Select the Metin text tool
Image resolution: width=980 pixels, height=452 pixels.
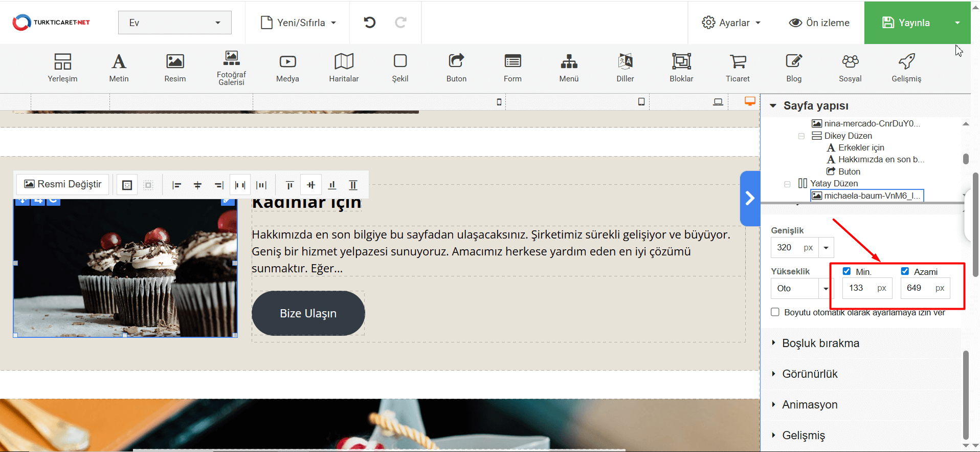(119, 68)
